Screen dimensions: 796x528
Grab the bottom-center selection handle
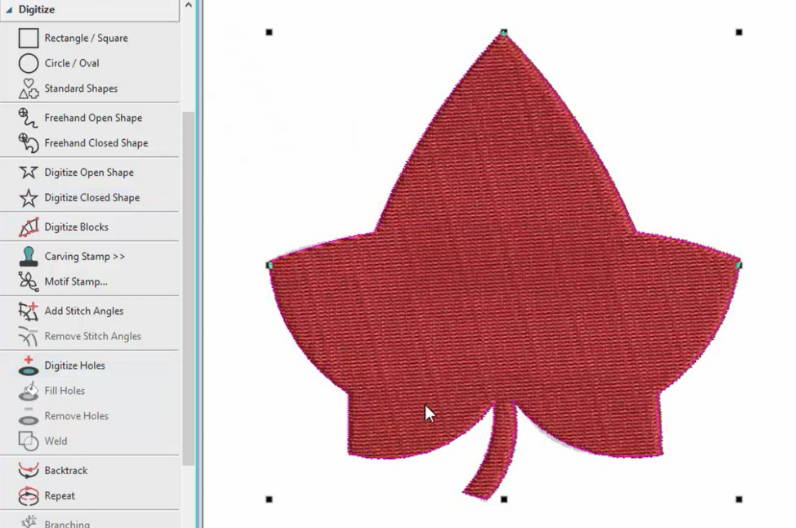504,500
